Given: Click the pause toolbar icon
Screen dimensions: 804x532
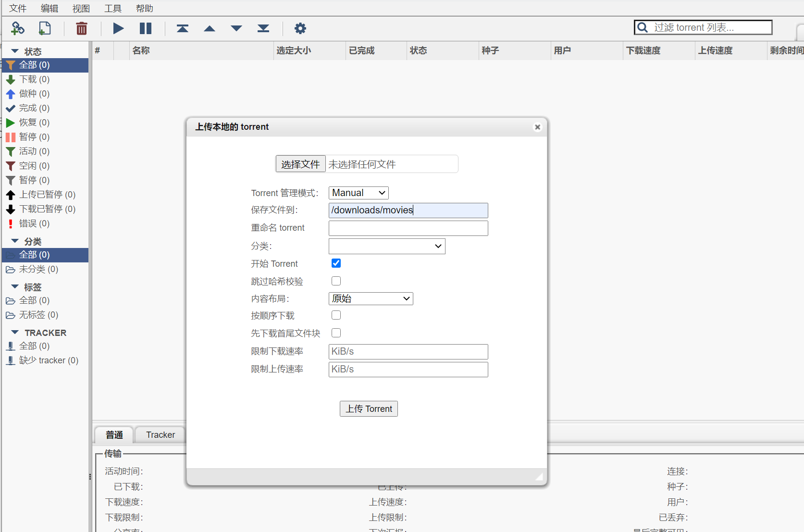Looking at the screenshot, I should coord(146,28).
